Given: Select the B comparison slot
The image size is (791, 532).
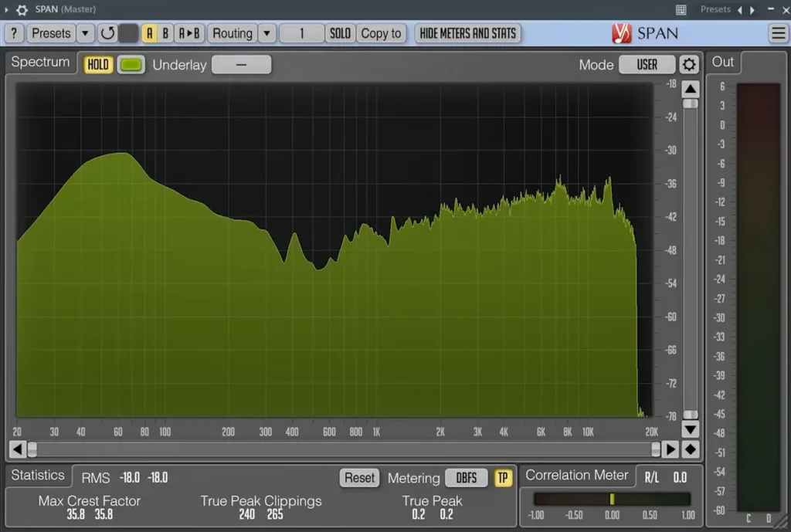Looking at the screenshot, I should coord(165,33).
